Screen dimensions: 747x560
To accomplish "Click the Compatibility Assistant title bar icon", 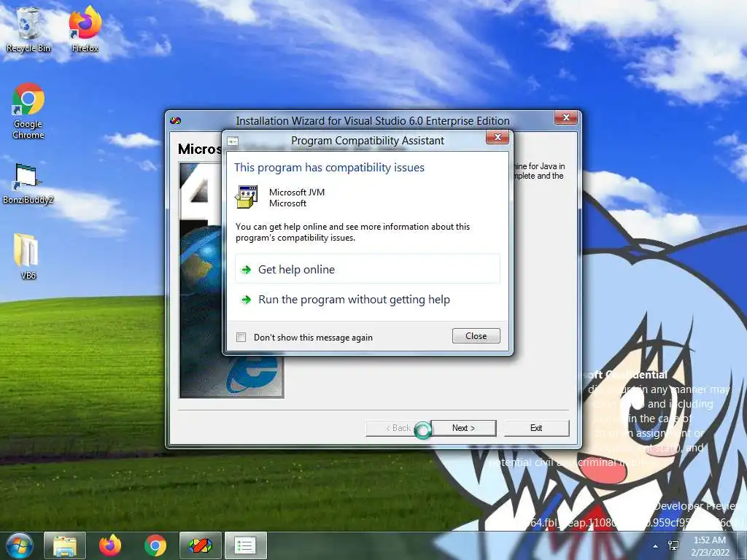I will click(x=233, y=141).
